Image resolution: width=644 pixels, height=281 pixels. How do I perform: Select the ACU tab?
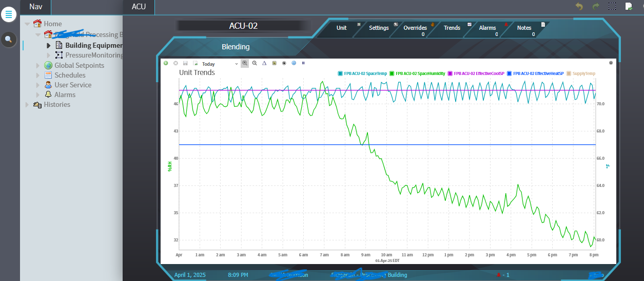(139, 7)
